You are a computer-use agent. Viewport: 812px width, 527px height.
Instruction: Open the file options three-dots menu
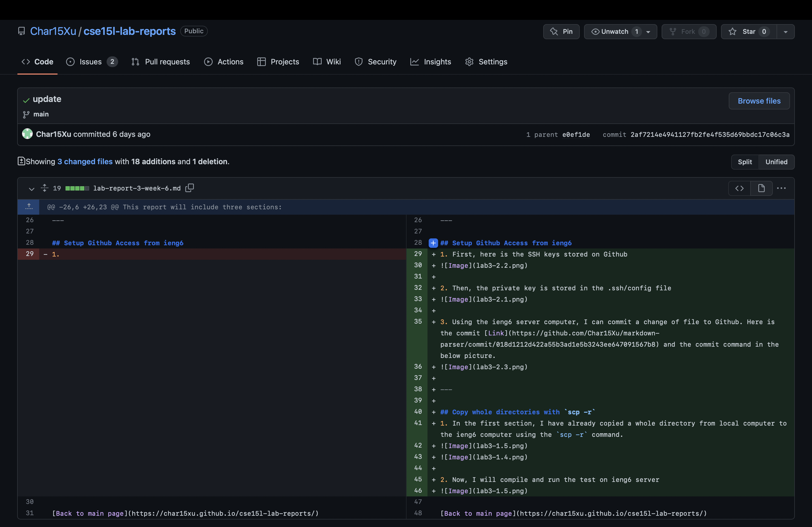point(781,188)
